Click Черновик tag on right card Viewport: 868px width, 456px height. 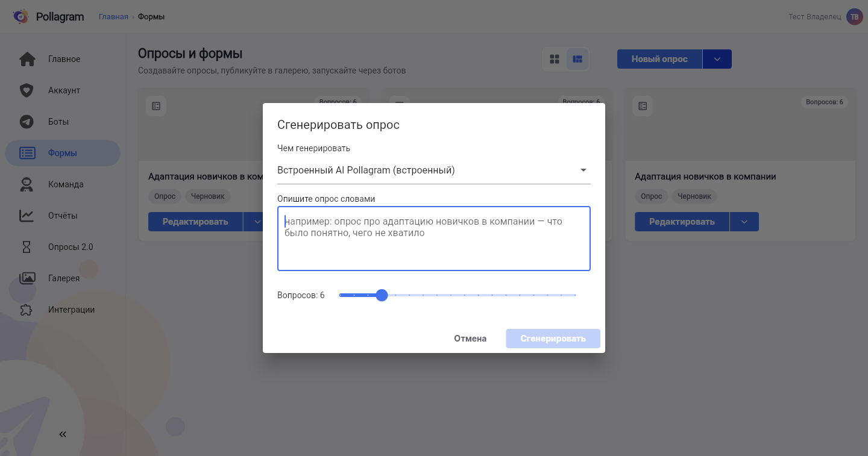pyautogui.click(x=694, y=196)
